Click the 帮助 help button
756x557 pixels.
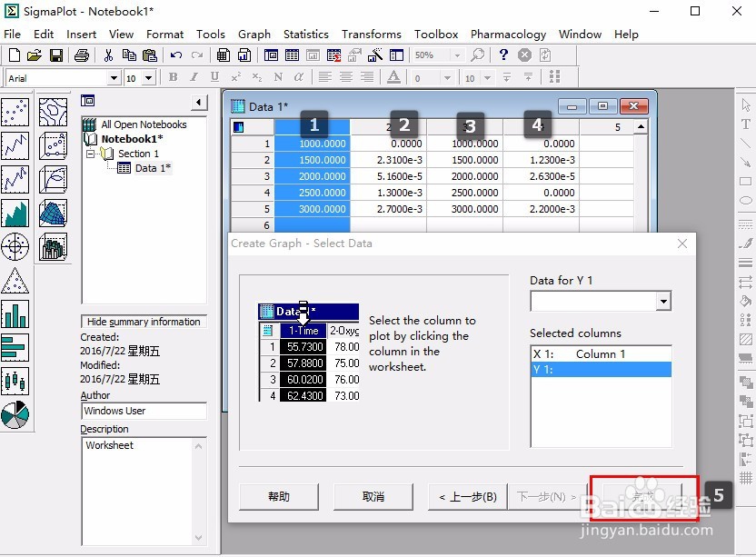pyautogui.click(x=279, y=497)
